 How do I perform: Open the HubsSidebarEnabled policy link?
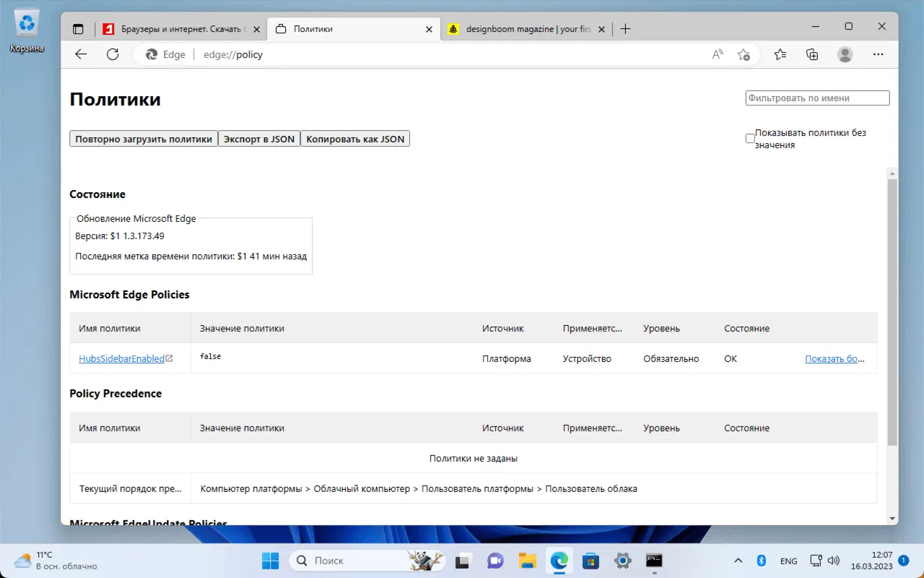click(x=121, y=358)
